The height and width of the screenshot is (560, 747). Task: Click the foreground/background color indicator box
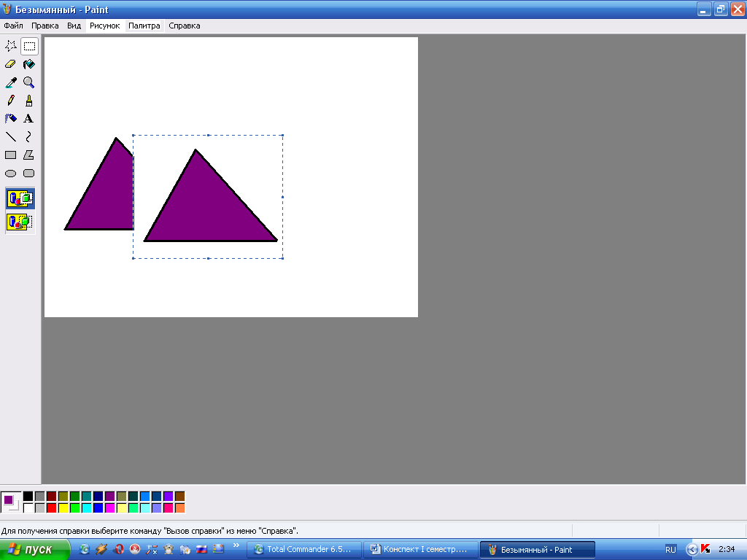[x=11, y=502]
